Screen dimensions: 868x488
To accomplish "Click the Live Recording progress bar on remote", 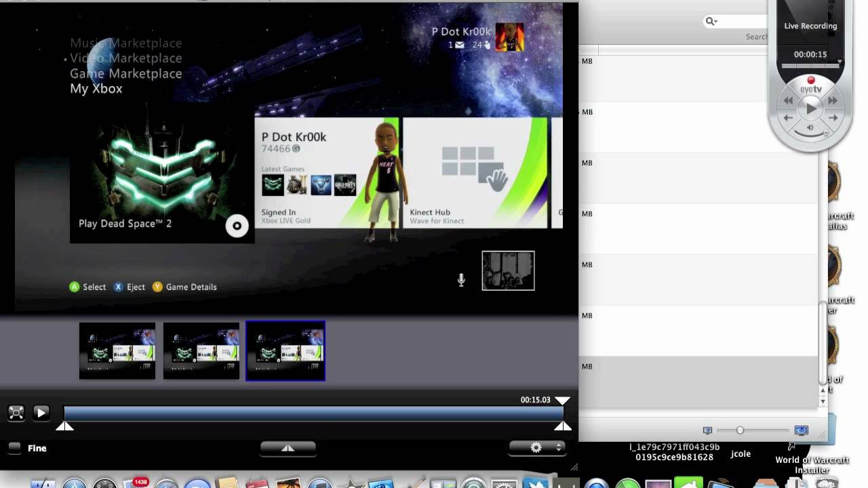I will pyautogui.click(x=810, y=66).
